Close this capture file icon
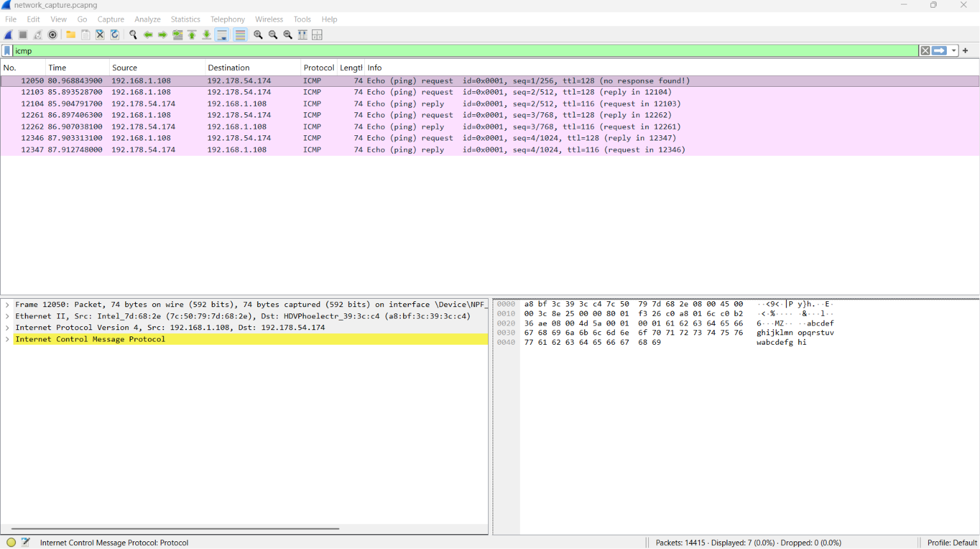 pos(100,34)
